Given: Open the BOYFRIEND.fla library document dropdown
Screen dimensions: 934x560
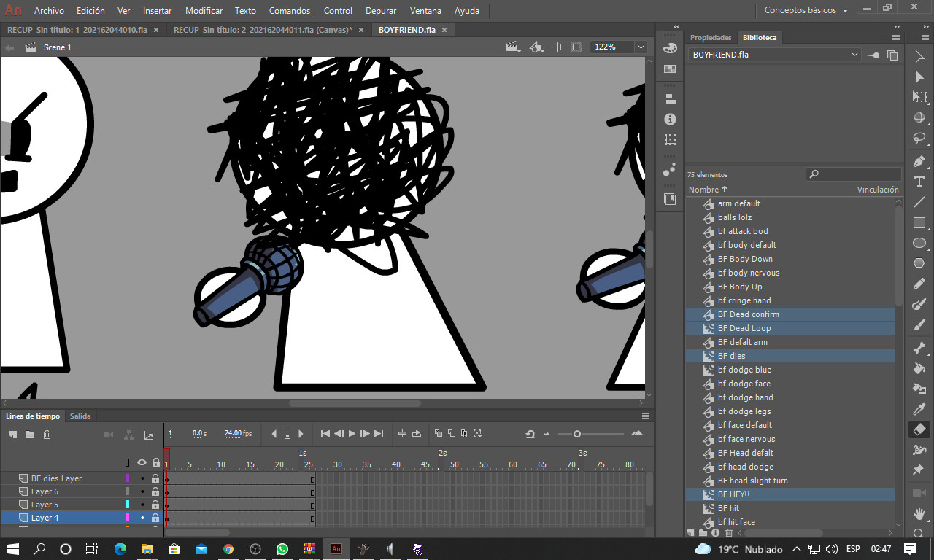Looking at the screenshot, I should click(x=854, y=54).
